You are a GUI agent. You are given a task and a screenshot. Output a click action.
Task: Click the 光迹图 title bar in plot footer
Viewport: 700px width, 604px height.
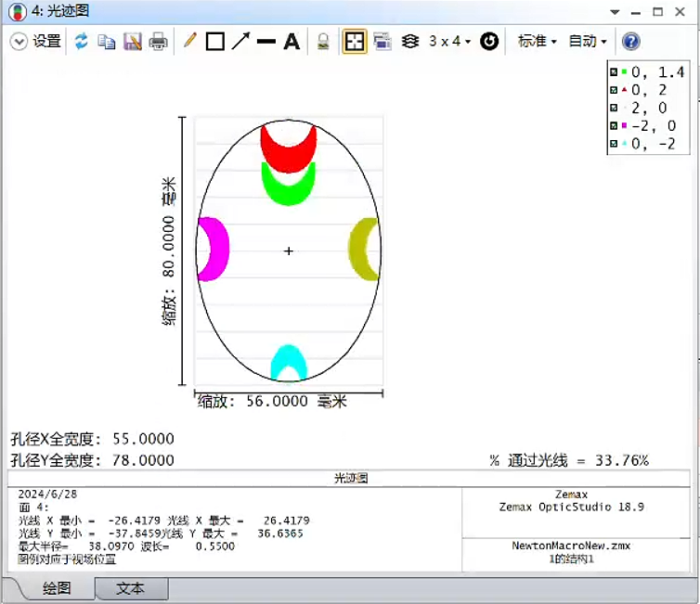click(351, 478)
